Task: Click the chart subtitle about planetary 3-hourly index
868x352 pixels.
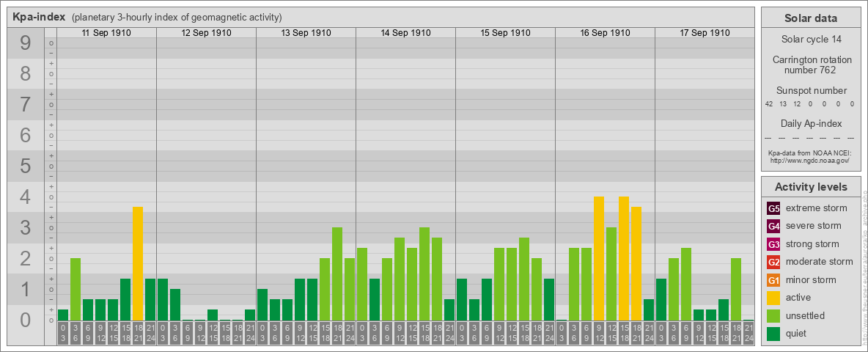Action: coord(177,18)
